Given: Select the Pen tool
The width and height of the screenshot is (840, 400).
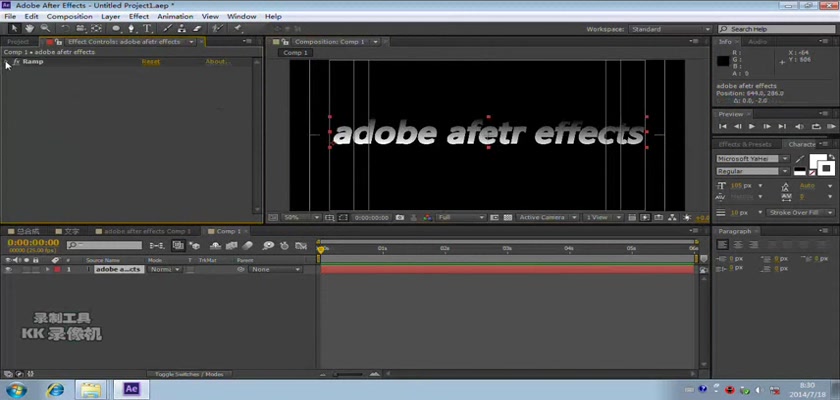Looking at the screenshot, I should click(x=131, y=29).
